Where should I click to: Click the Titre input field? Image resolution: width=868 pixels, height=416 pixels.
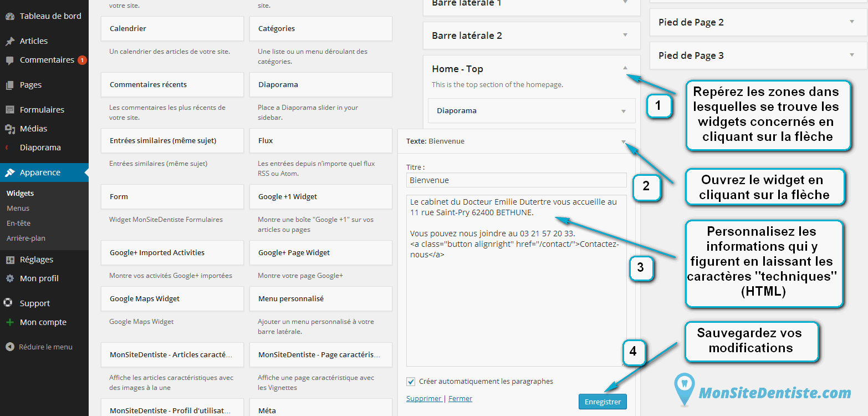(x=517, y=180)
